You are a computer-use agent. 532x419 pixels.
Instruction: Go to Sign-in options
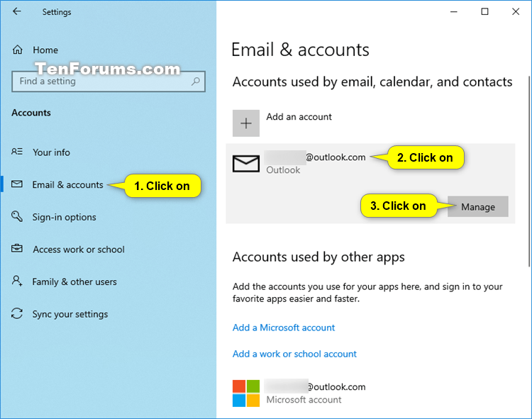click(x=64, y=217)
